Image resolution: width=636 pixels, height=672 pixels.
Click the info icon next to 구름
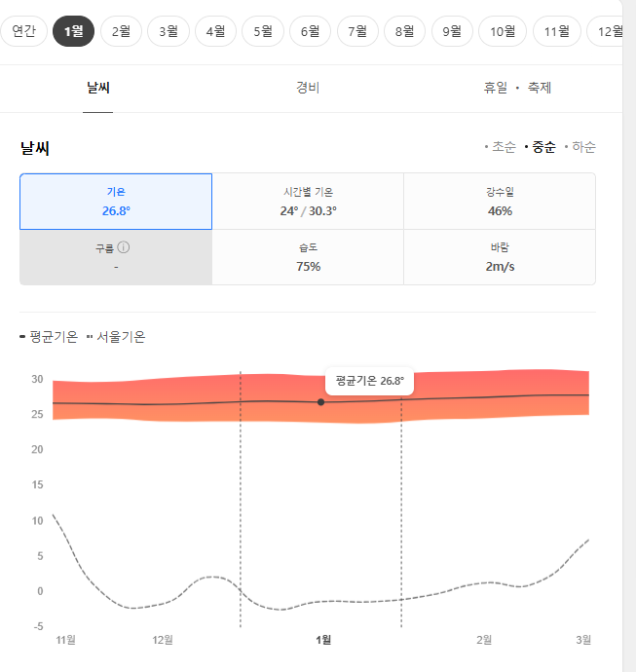(x=124, y=247)
